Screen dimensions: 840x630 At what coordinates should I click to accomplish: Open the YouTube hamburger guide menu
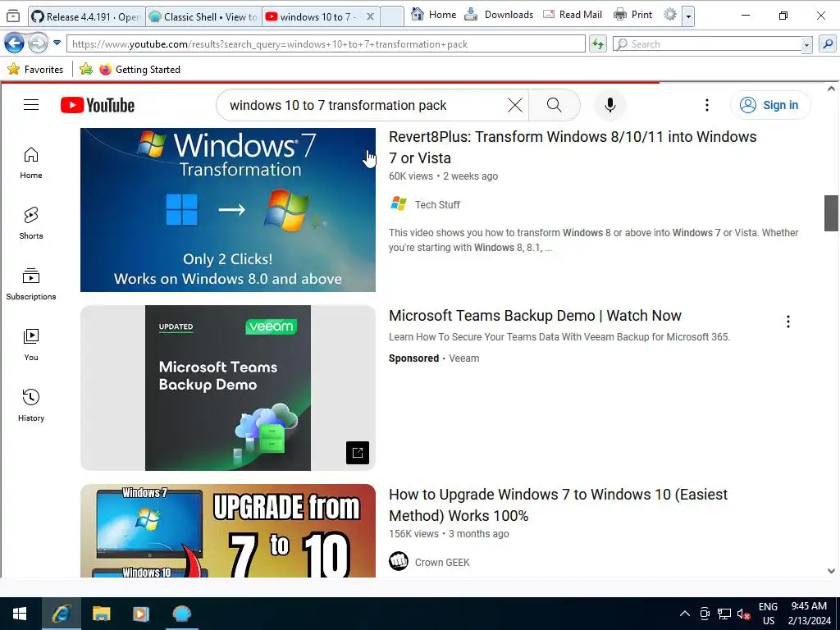(31, 105)
